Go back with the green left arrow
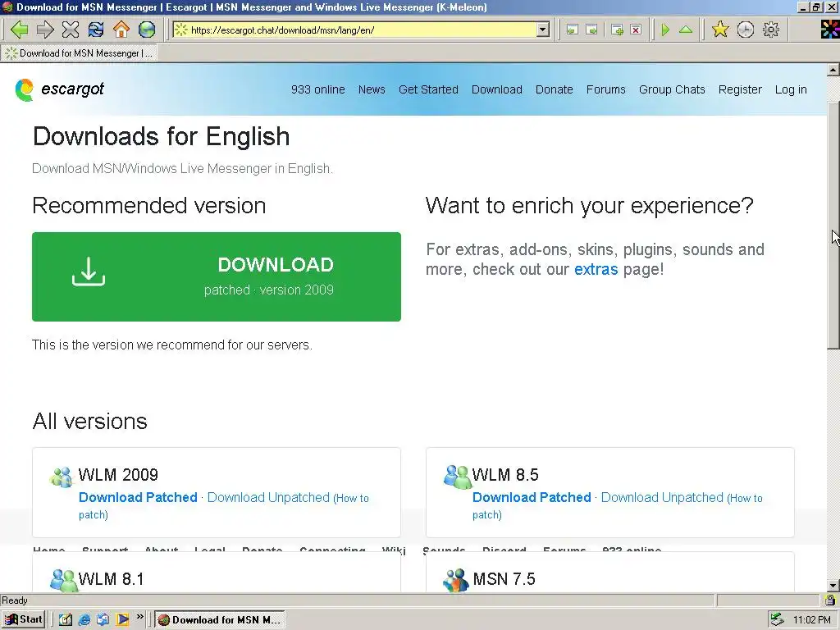Viewport: 840px width, 630px height. (x=20, y=30)
